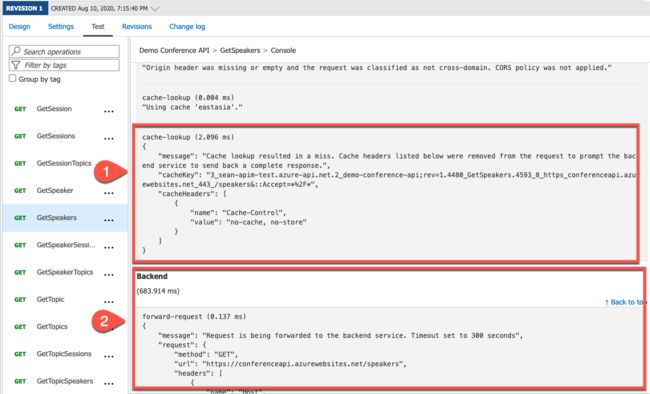Select the GetTopicSessions operation
Image resolution: width=650 pixels, height=394 pixels.
tap(64, 354)
